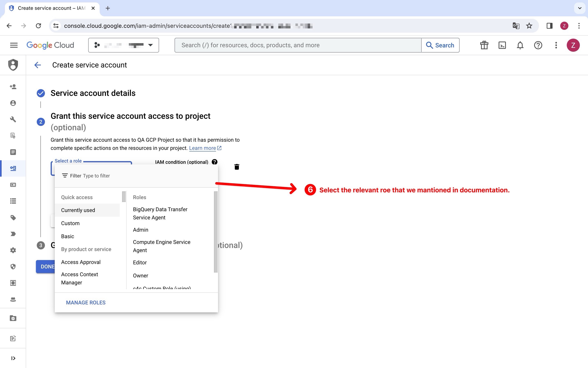Image resolution: width=588 pixels, height=368 pixels.
Task: Show help for IAM condition
Action: (x=215, y=162)
